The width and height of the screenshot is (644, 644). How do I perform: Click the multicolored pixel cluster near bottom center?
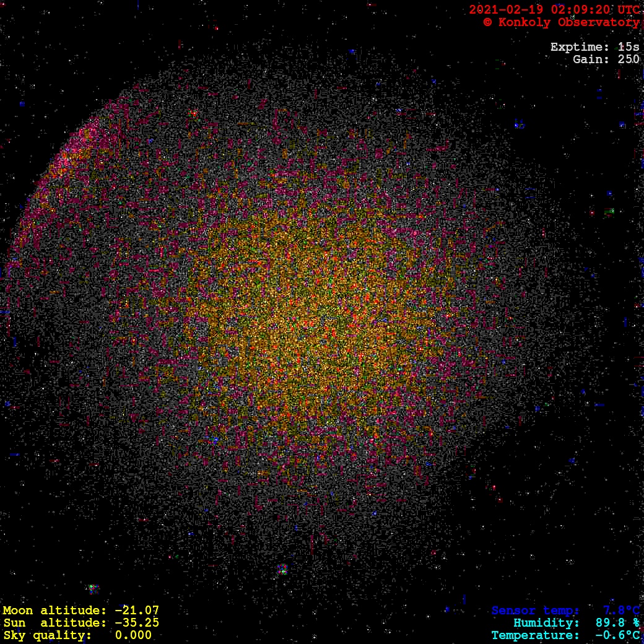coord(282,568)
